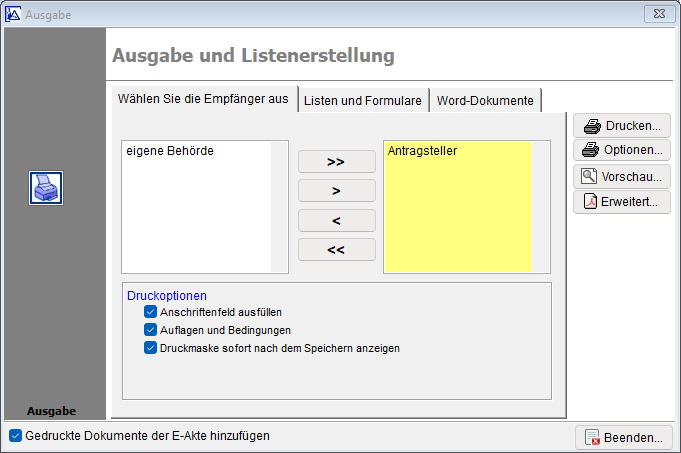Move all recipients right with >> button
Viewport: 681px width, 453px height.
pos(336,161)
